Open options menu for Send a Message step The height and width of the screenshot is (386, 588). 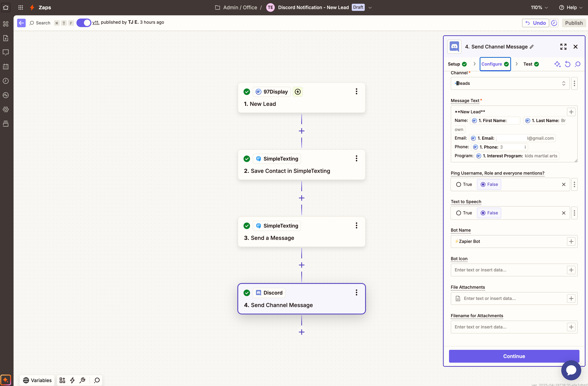[356, 225]
